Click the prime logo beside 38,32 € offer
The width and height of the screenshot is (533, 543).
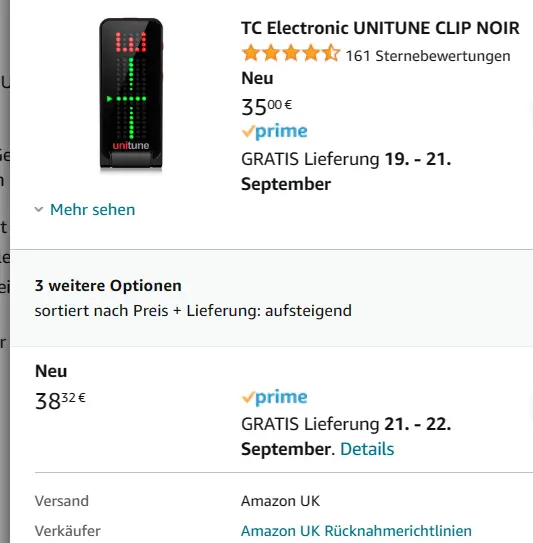click(274, 397)
